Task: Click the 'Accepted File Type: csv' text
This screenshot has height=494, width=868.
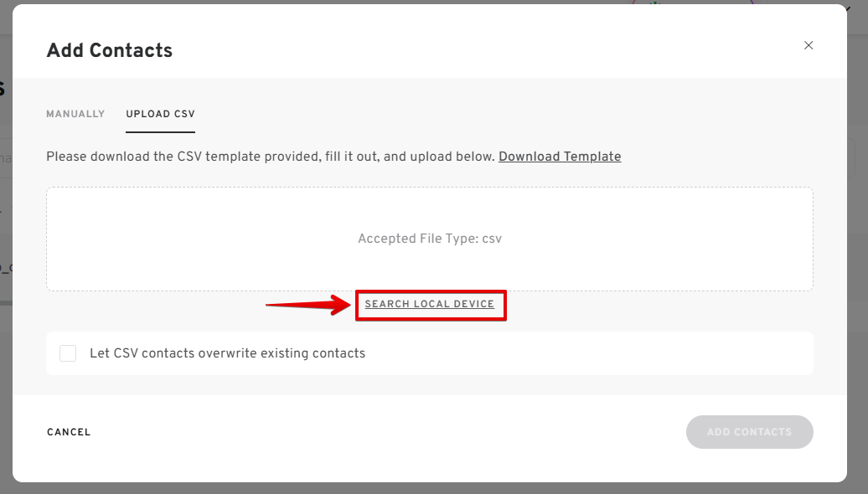Action: 430,239
